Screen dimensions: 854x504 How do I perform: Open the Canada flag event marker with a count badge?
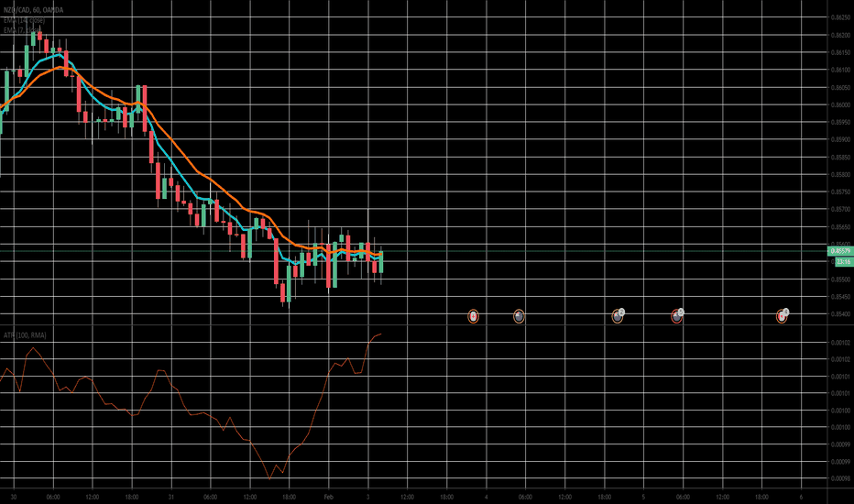pyautogui.click(x=782, y=316)
